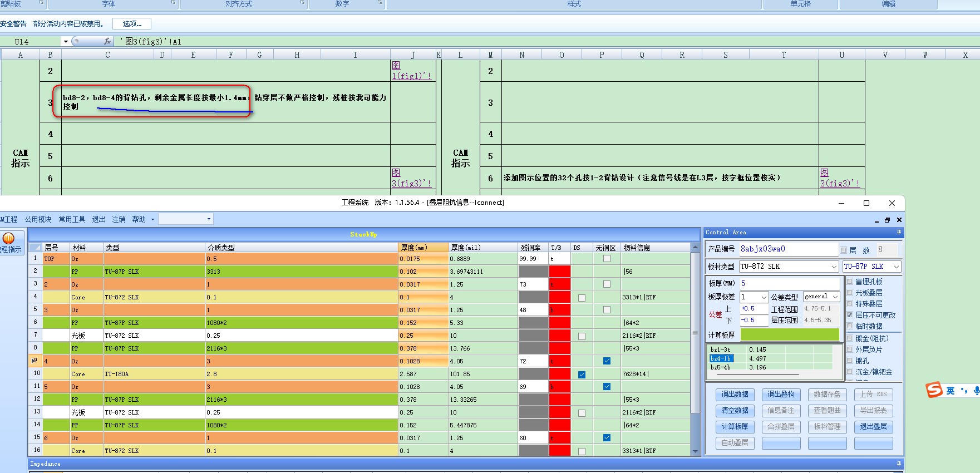Viewport: 980px width, 473px height.
Task: Open 图3(fig3) link in column U
Action: point(840,178)
